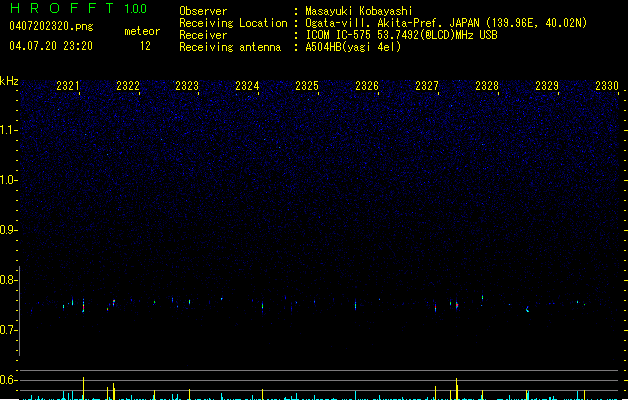The image size is (629, 400).
Task: Click the 0.9 kHz axis label
Action: [x=8, y=230]
